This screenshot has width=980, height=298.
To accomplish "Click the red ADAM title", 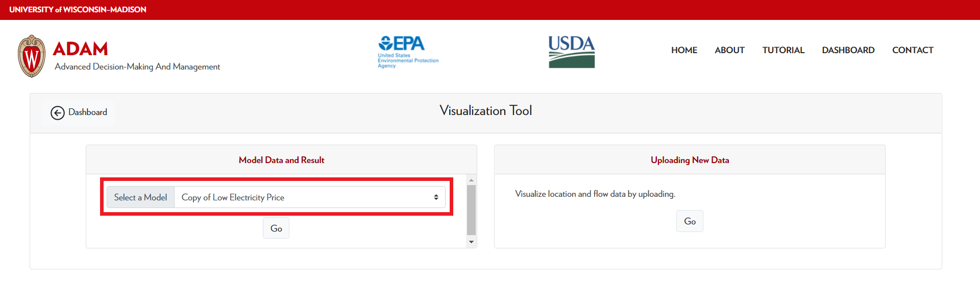I will pyautogui.click(x=80, y=49).
